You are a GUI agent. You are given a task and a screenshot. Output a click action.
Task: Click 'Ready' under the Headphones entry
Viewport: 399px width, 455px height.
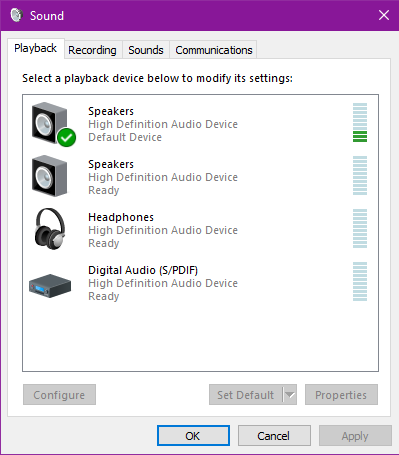[x=104, y=243]
